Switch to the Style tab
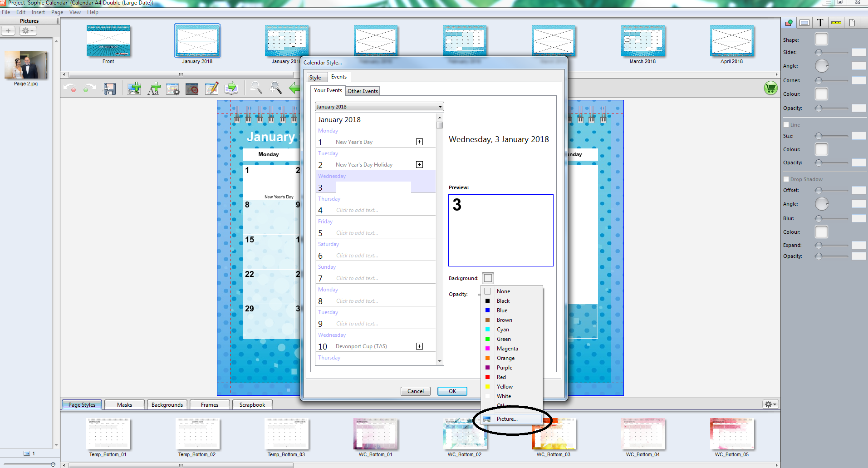The height and width of the screenshot is (468, 868). click(x=315, y=78)
